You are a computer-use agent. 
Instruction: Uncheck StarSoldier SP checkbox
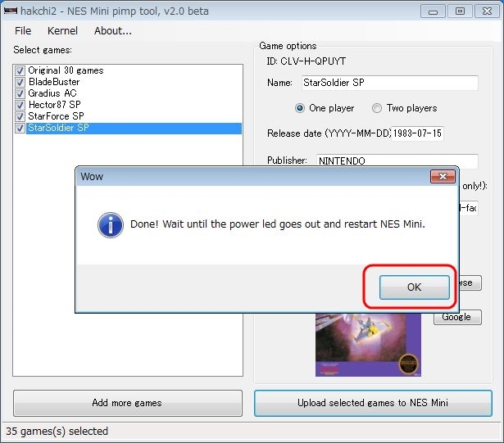tap(20, 128)
